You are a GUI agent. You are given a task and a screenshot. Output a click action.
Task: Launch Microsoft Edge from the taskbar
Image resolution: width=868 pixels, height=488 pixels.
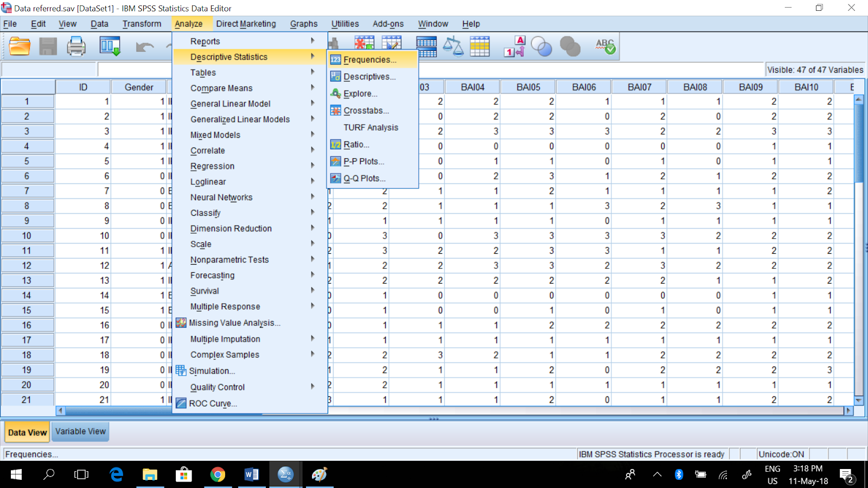(116, 475)
